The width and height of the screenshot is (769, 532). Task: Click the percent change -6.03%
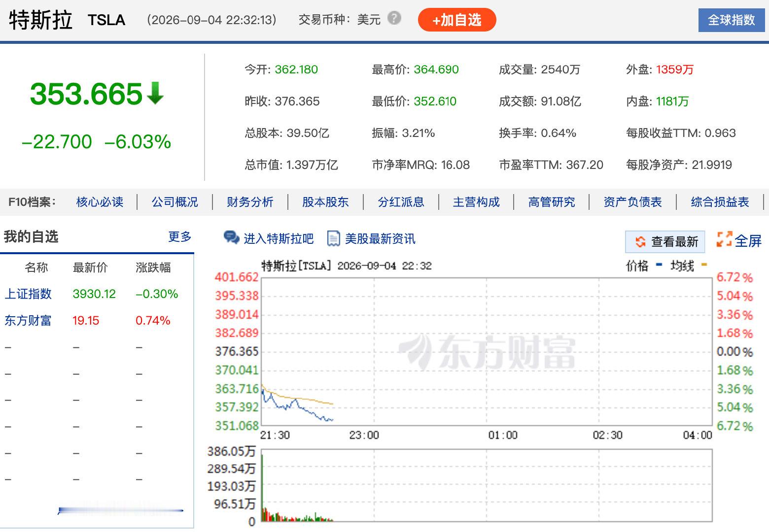(x=138, y=142)
